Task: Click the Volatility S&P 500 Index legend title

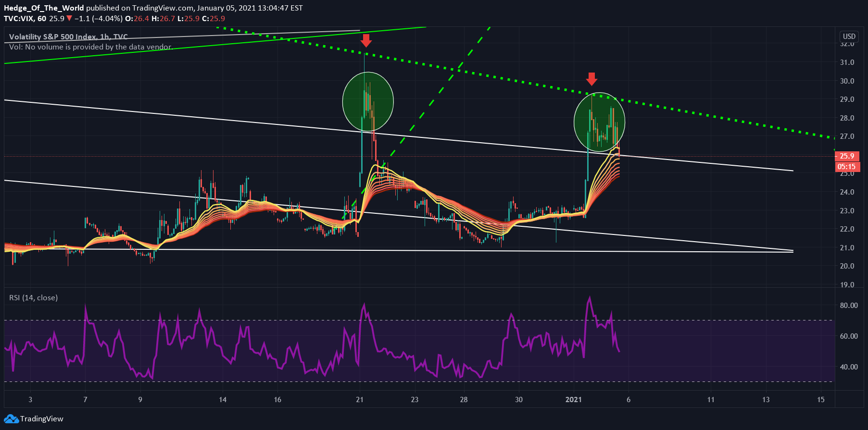Action: (68, 37)
